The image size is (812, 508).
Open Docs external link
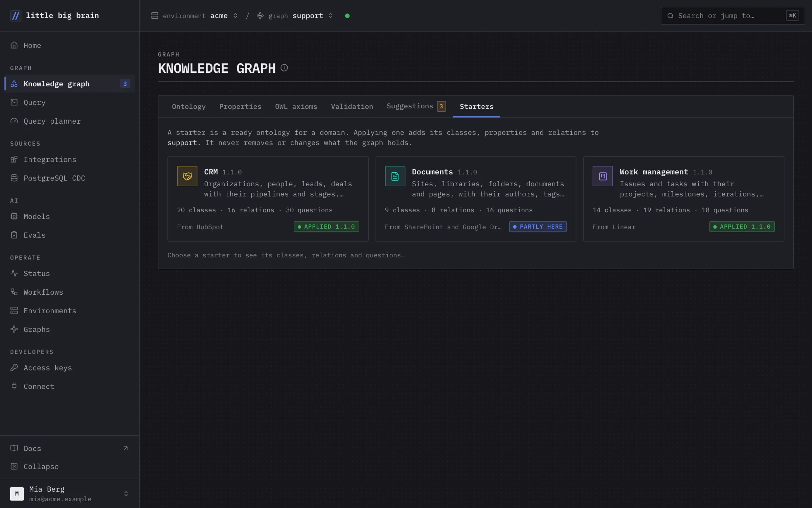click(x=70, y=448)
